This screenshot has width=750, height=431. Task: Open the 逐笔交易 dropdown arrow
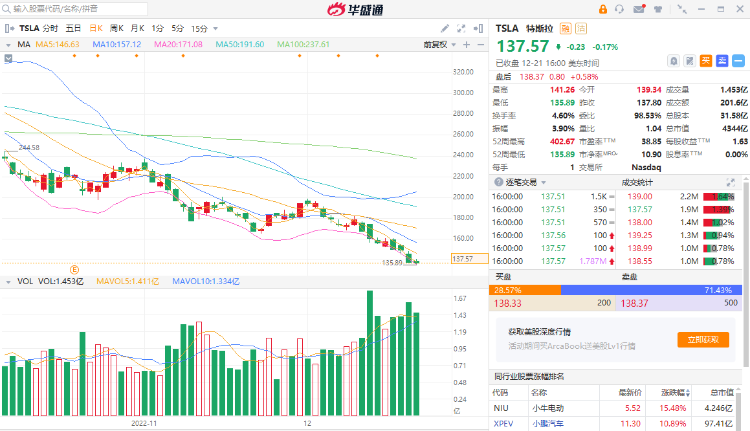pos(543,183)
